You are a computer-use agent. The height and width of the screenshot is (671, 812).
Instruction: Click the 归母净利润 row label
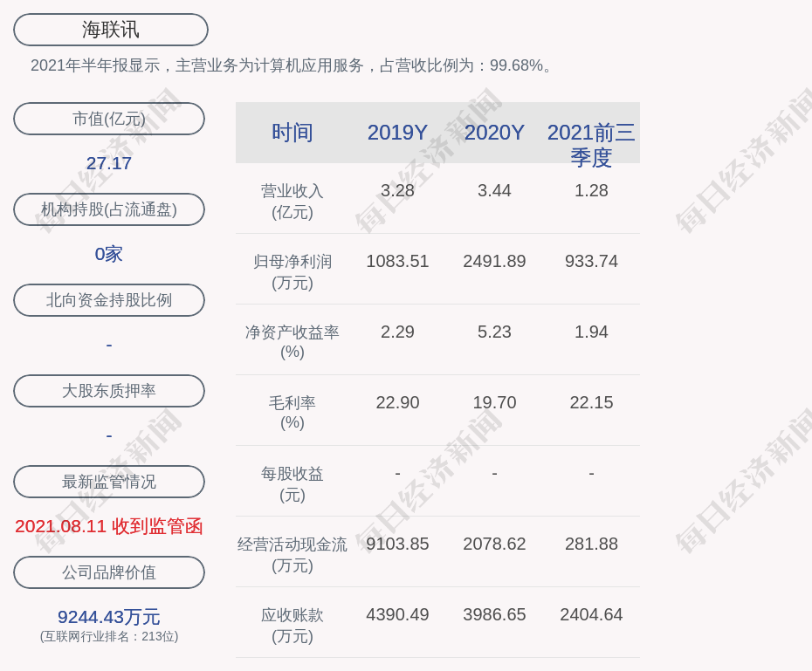tap(292, 271)
